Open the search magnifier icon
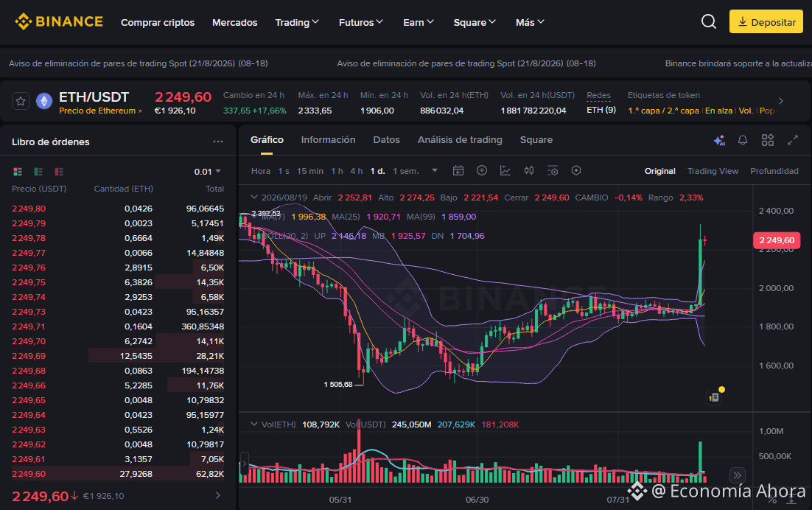Screen dimensions: 812x510 pyautogui.click(x=708, y=22)
